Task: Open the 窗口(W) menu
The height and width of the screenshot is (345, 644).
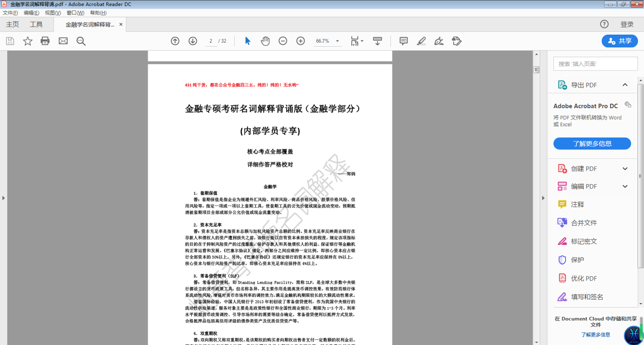Action: click(x=75, y=13)
